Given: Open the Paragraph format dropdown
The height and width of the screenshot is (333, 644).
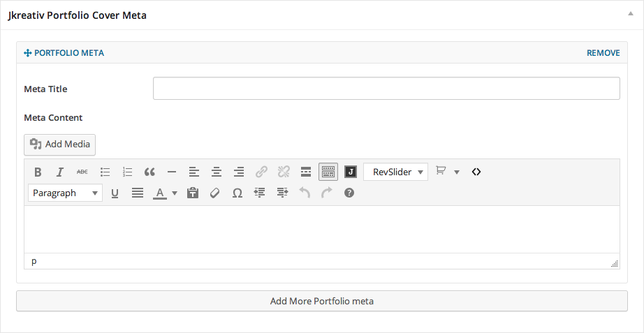Looking at the screenshot, I should coord(65,193).
